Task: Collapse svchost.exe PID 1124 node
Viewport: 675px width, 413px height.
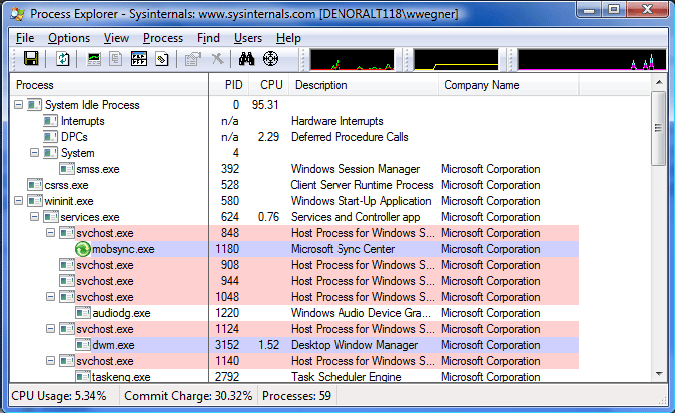Action: 50,329
